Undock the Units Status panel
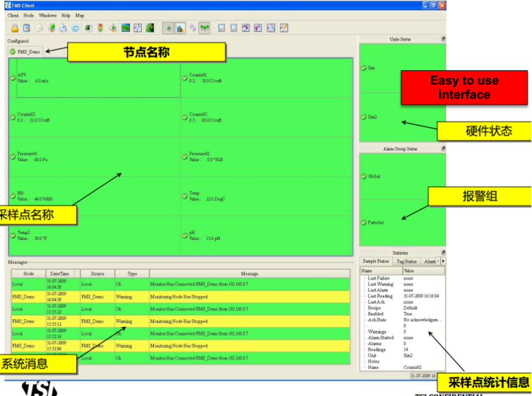Viewport: 532px width, 396px height. 443,40
